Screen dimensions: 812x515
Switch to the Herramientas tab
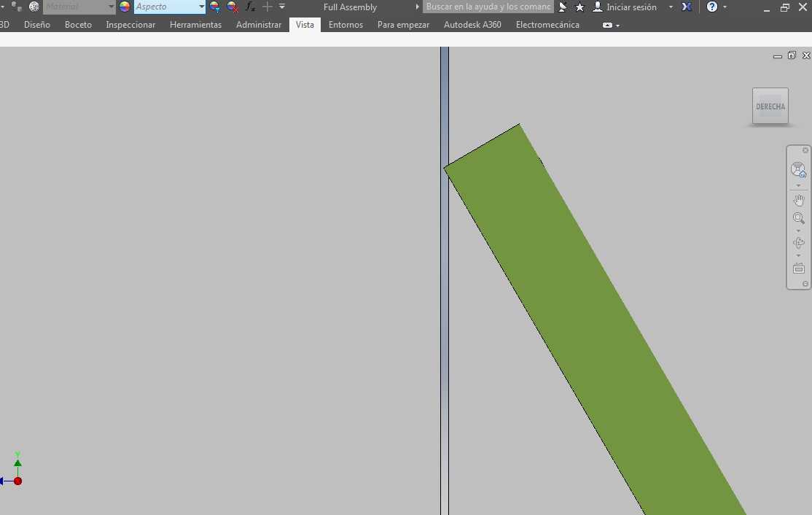coord(196,24)
